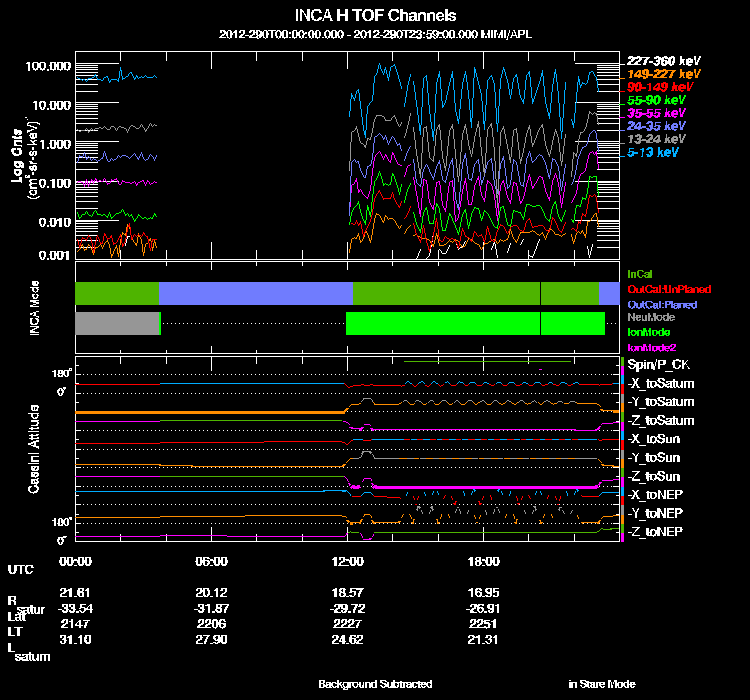Select the NeuMode legend label

(x=649, y=317)
